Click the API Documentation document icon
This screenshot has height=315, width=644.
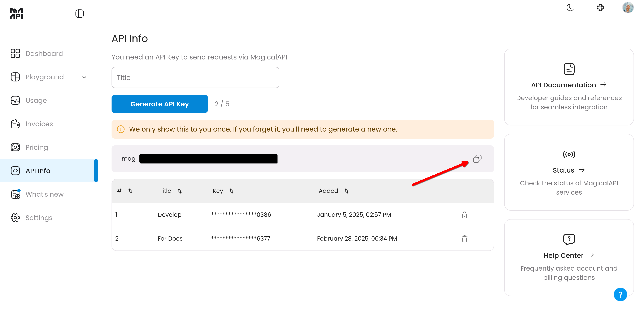569,69
